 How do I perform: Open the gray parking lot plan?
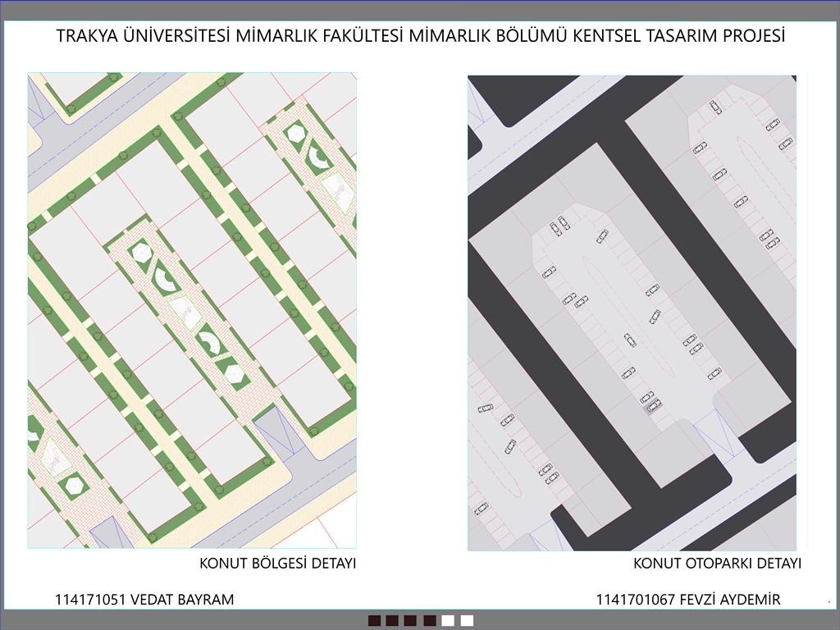pos(632,313)
